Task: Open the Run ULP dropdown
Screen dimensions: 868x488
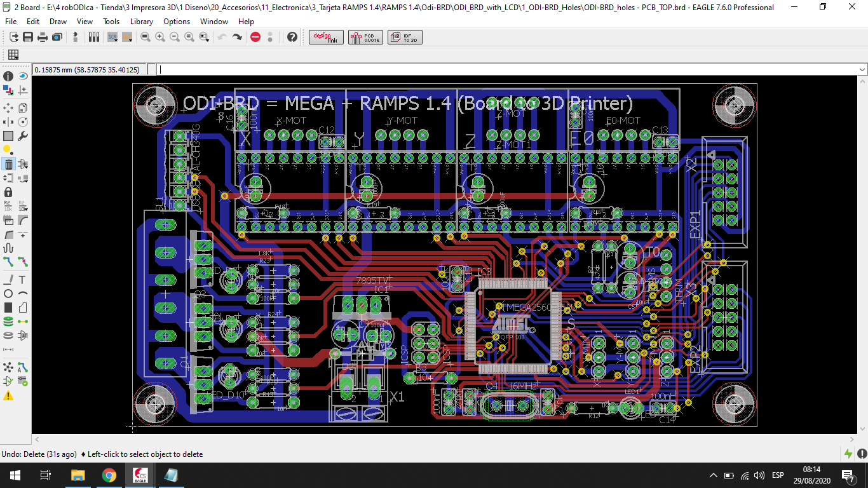Action: click(126, 37)
